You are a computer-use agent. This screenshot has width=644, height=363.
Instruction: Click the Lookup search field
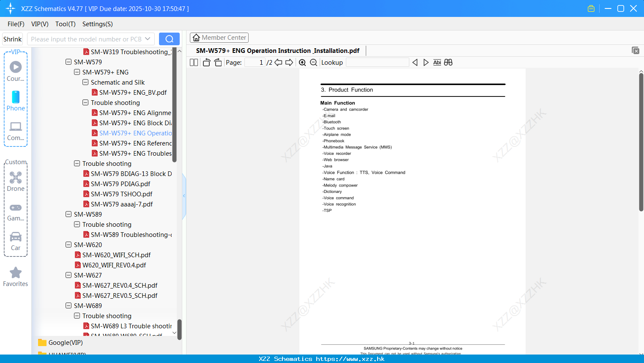[378, 62]
